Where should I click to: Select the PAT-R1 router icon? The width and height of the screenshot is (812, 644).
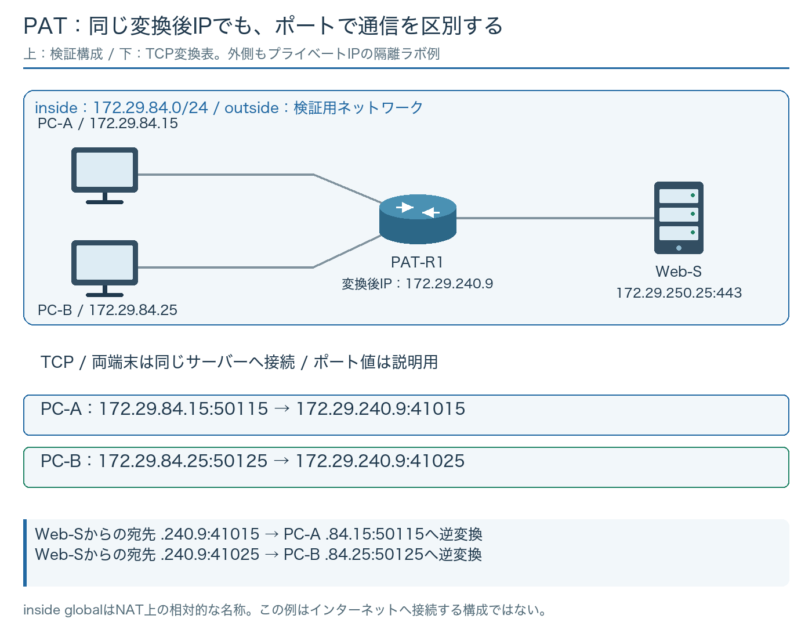tap(418, 219)
